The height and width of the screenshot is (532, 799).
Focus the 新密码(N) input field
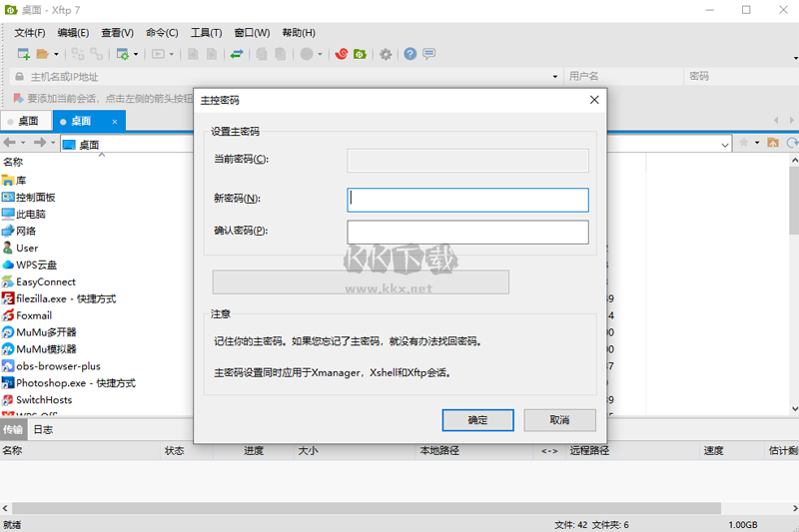pyautogui.click(x=467, y=200)
